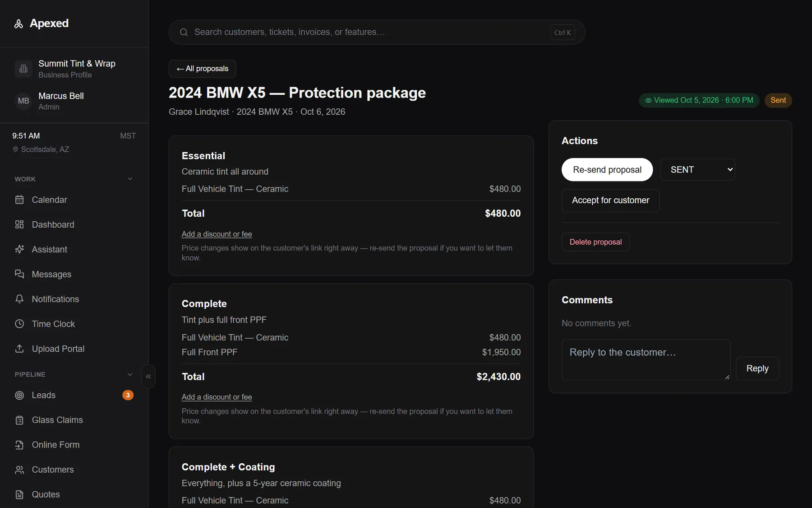The width and height of the screenshot is (812, 508).
Task: Click the Ctrl K shortcut hint
Action: 563,33
